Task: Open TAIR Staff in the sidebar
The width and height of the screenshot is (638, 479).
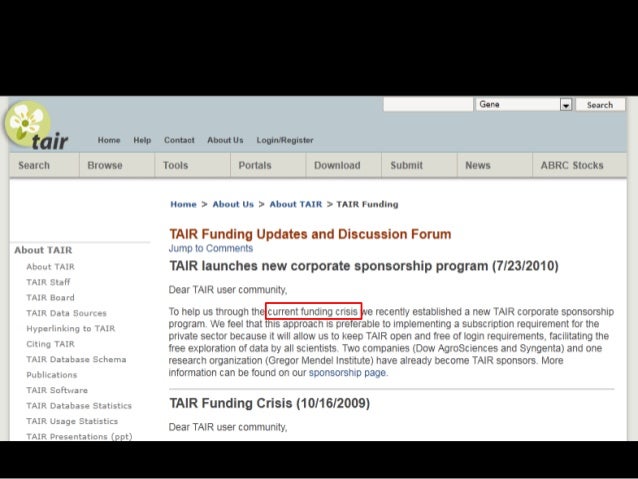Action: [48, 282]
